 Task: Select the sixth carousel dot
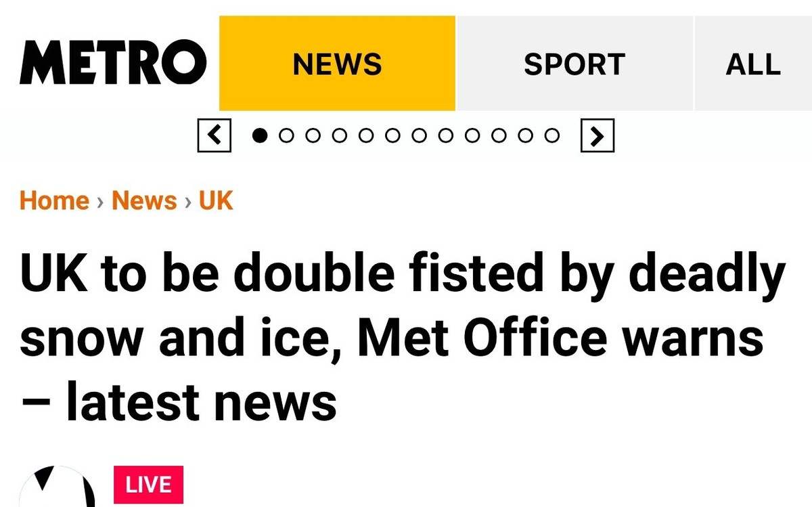(392, 136)
